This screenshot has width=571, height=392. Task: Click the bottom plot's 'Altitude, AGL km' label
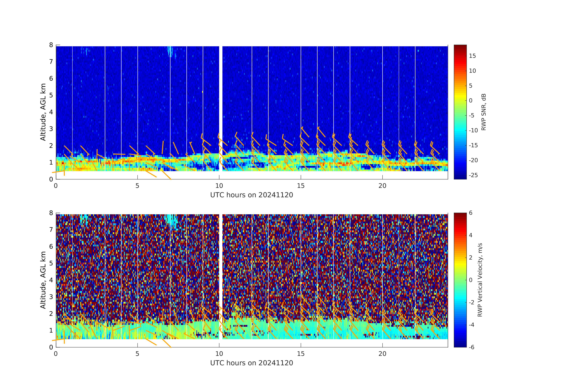43,280
